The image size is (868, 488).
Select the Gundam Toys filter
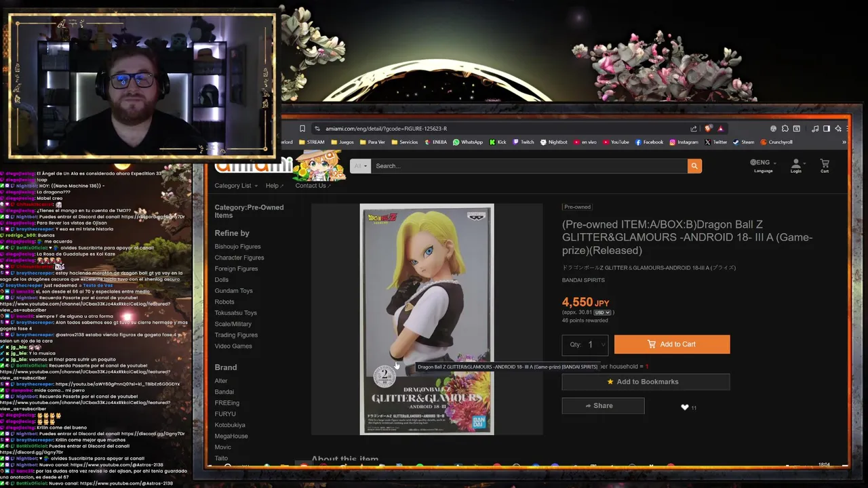(233, 291)
